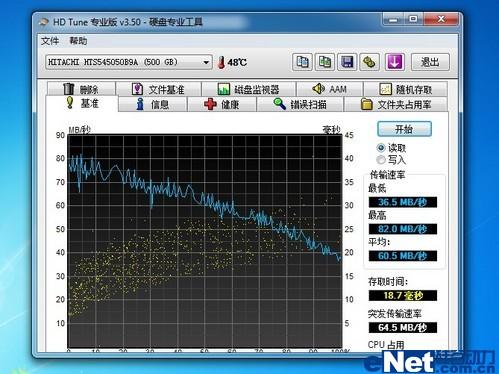Switch to the 健康 health tab
The image size is (499, 374).
(222, 104)
